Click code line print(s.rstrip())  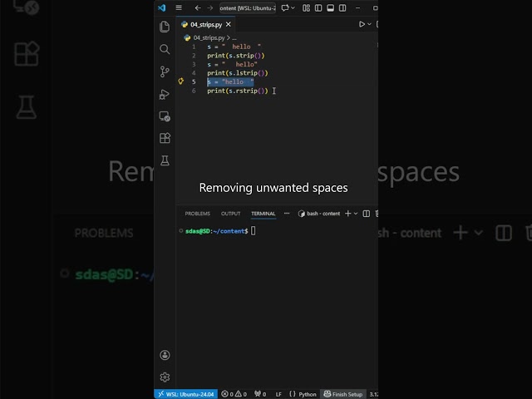[x=238, y=91]
